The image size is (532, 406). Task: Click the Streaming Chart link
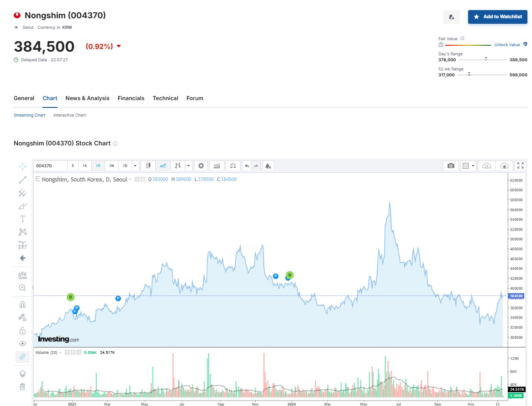pos(30,115)
